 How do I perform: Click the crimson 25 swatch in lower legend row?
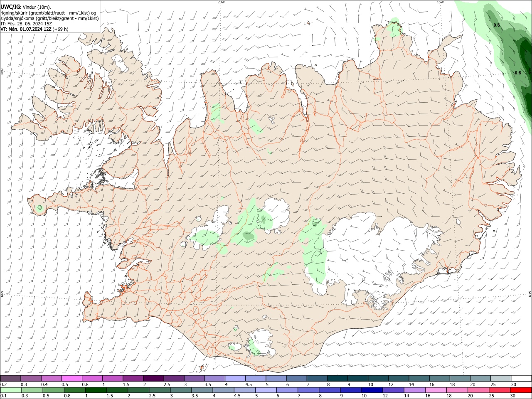coord(500,390)
